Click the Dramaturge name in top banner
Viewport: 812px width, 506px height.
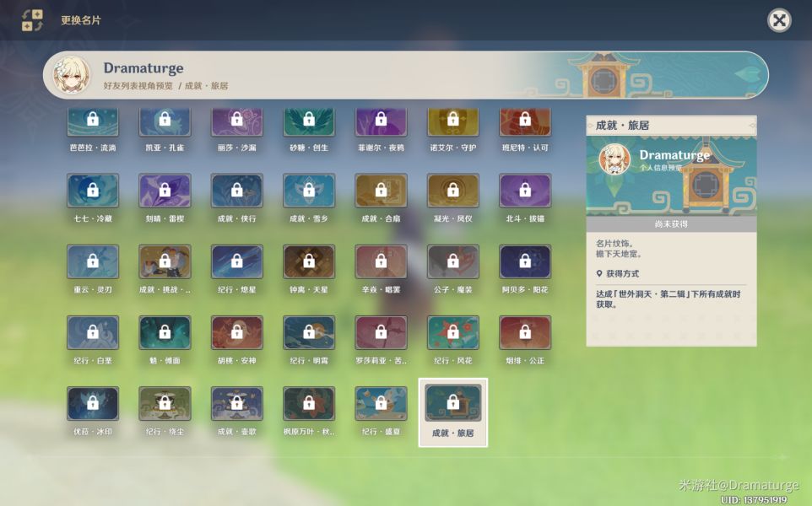pos(143,68)
